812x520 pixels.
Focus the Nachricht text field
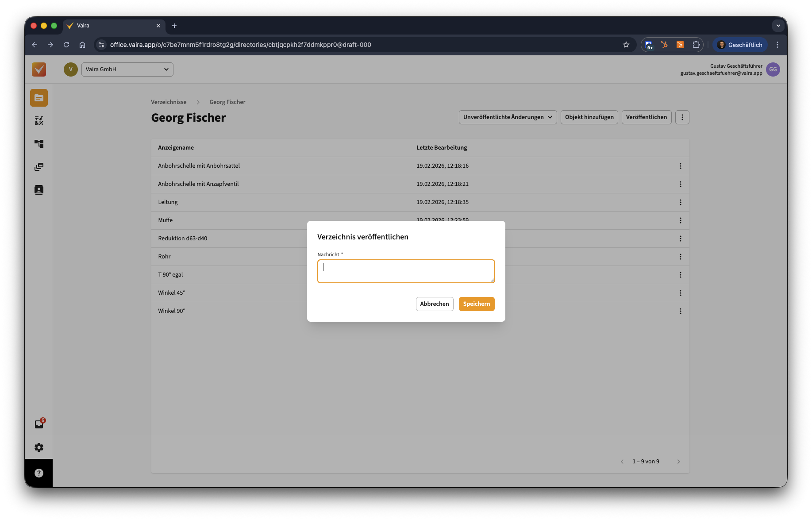pyautogui.click(x=406, y=271)
